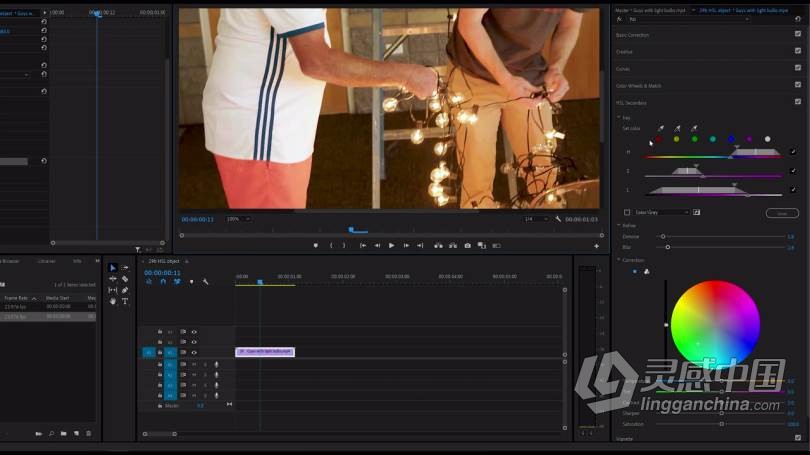This screenshot has height=455, width=810.
Task: Click the Reset button in Key
Action: [782, 213]
